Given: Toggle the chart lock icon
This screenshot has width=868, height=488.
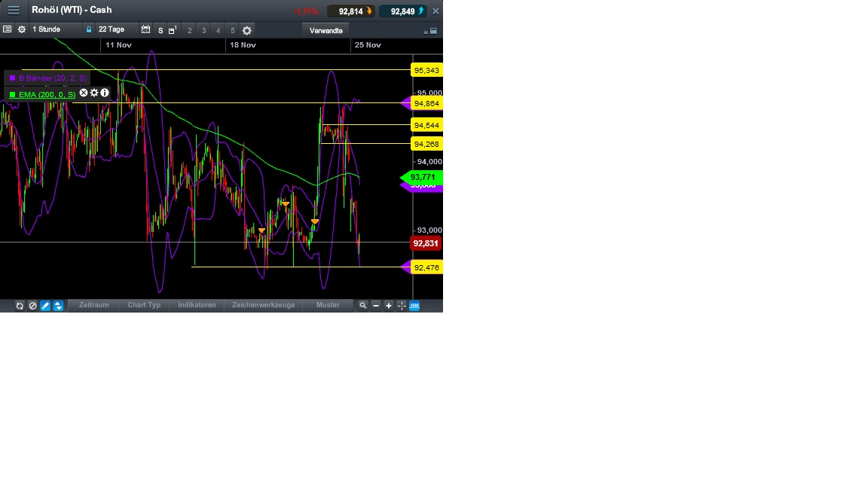Looking at the screenshot, I should (89, 29).
